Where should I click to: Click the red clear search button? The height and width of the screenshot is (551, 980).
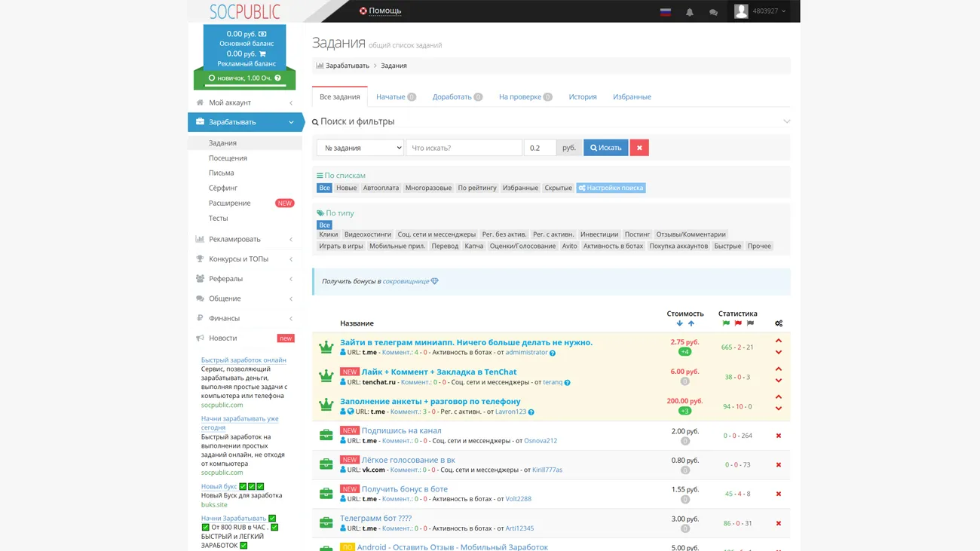pyautogui.click(x=639, y=148)
